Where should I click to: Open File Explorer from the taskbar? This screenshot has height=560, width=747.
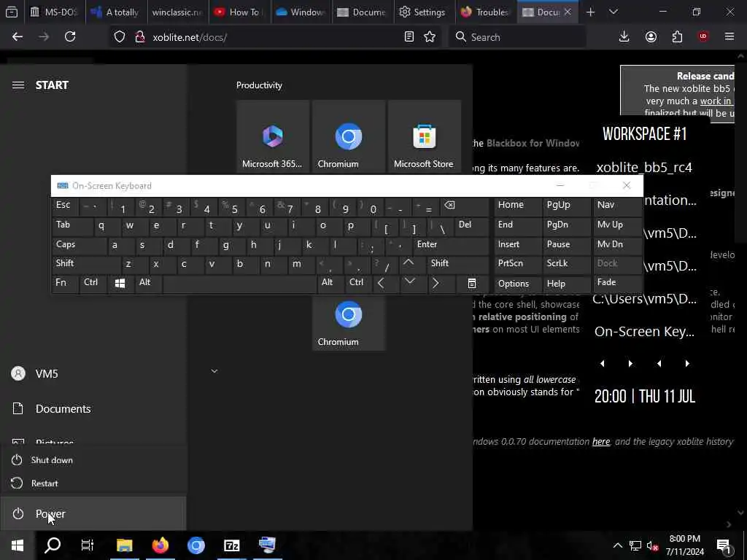[x=124, y=545]
